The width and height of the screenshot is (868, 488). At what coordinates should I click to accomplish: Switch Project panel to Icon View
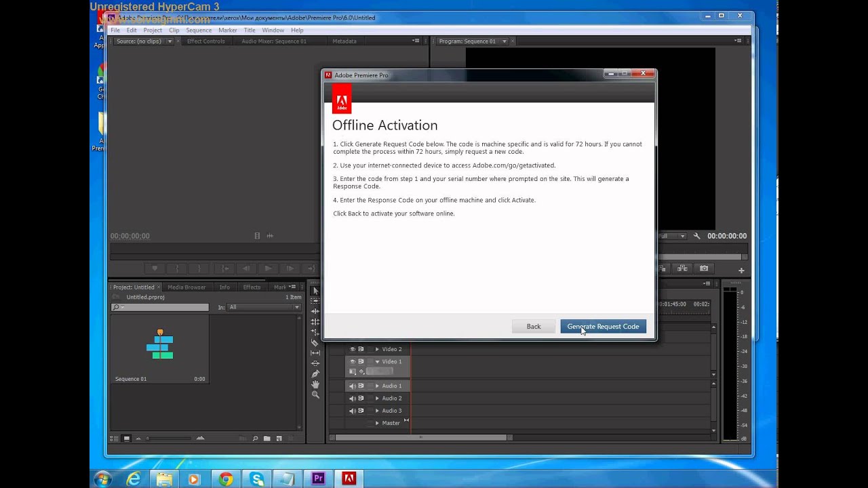point(126,439)
